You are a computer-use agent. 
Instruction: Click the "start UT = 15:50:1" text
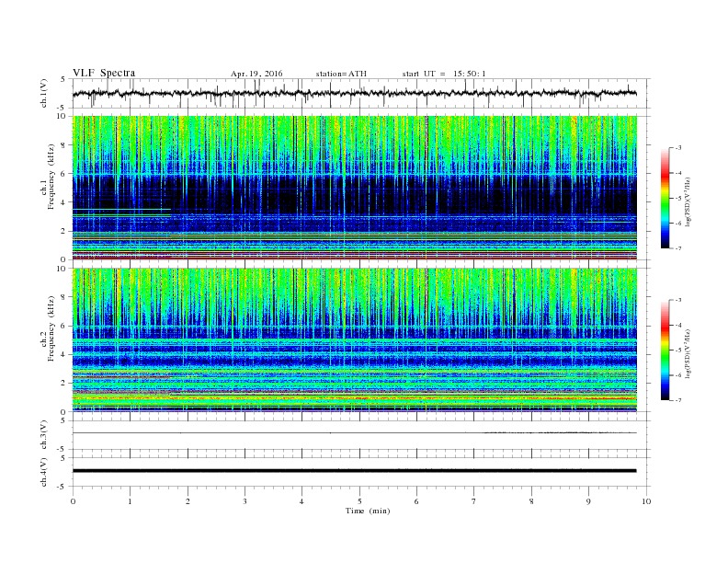(444, 74)
